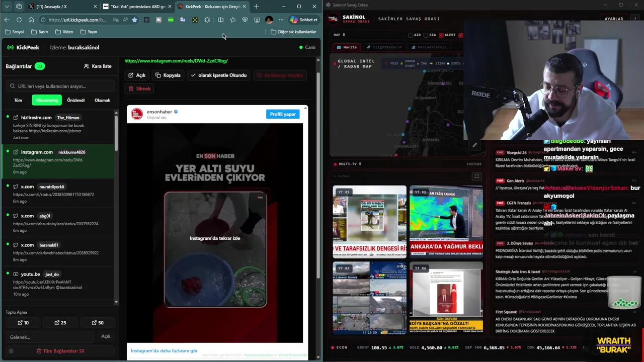Viewport: 644px width, 362px height.
Task: Open the hizliresim.com link entry
Action: 58,127
